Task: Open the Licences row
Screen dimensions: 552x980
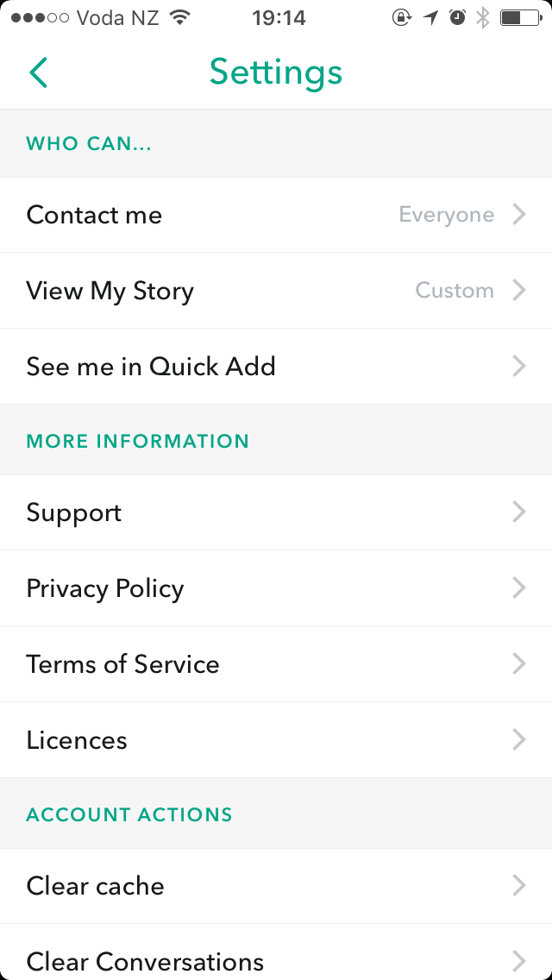Action: 276,740
